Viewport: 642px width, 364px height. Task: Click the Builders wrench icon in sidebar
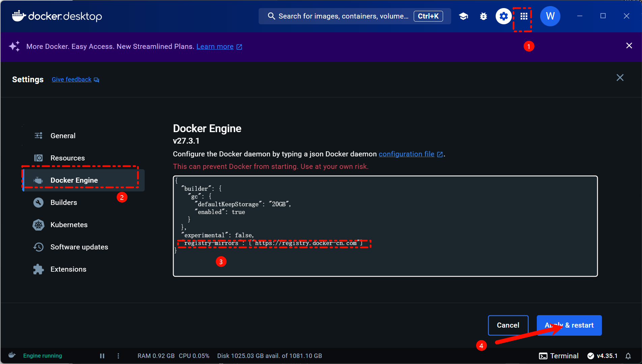coord(38,203)
